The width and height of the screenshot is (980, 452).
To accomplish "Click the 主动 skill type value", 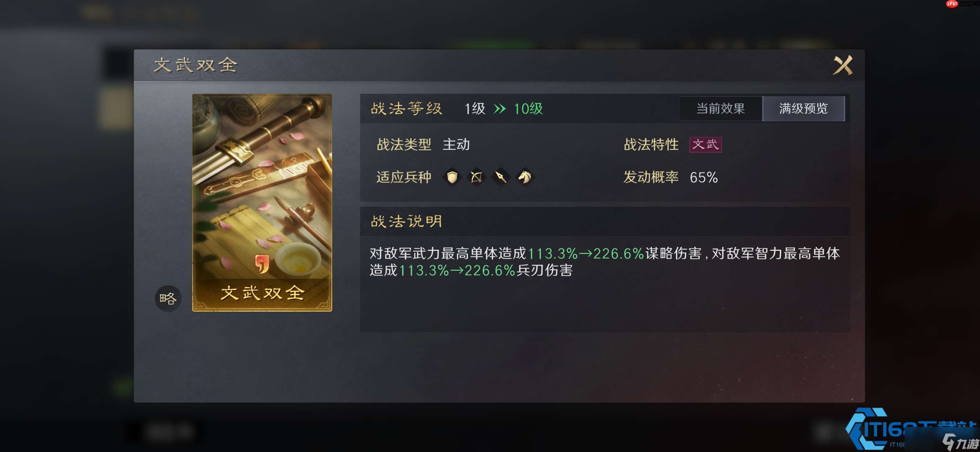I will [x=456, y=145].
